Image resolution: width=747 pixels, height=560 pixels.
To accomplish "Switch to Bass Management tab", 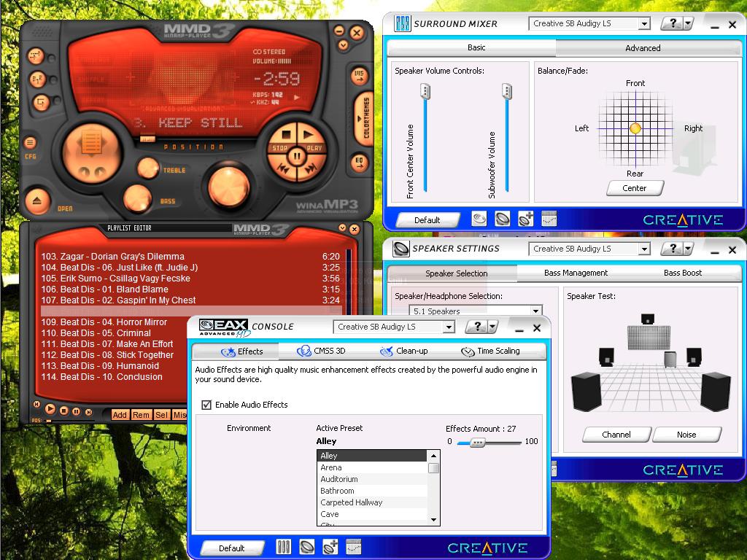I will 576,273.
